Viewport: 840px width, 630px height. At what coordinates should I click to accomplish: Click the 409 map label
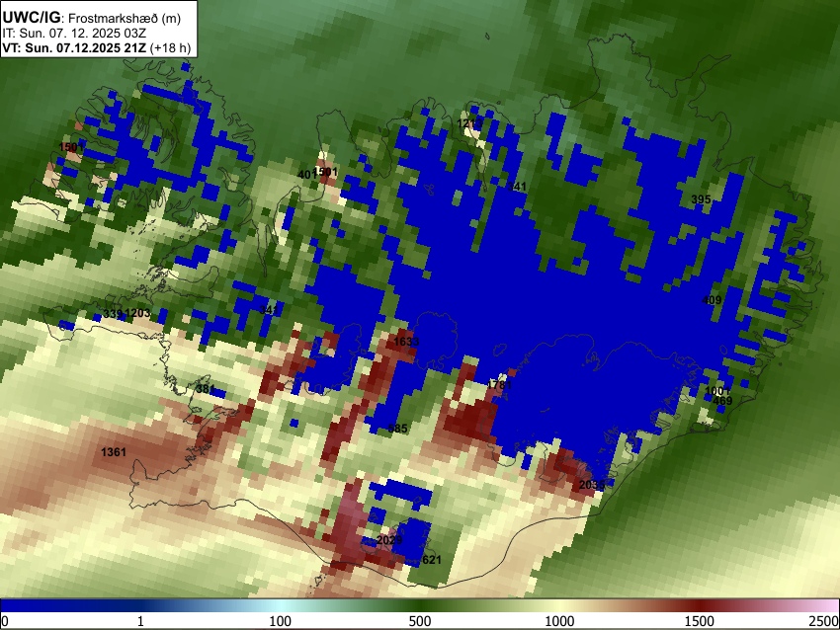coord(712,300)
